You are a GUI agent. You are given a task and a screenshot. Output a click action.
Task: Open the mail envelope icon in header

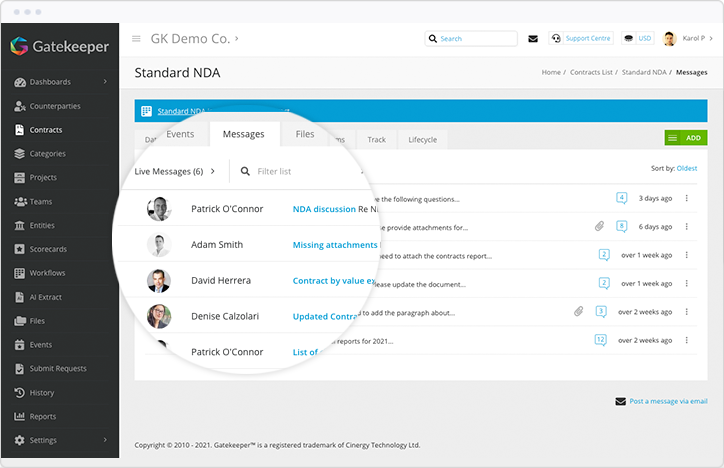534,39
